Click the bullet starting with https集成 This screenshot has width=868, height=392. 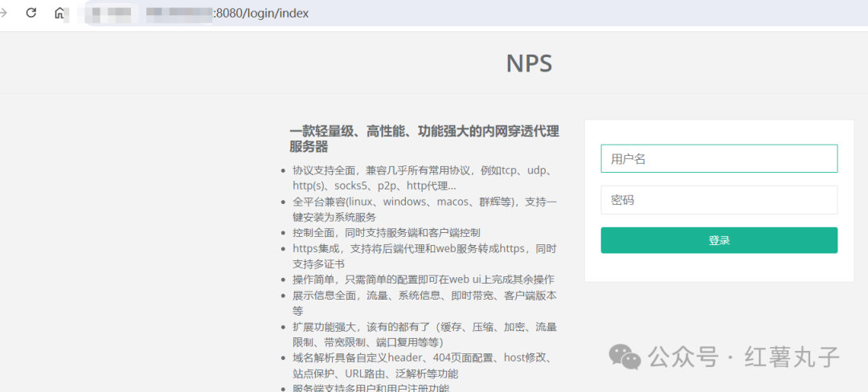pyautogui.click(x=424, y=256)
